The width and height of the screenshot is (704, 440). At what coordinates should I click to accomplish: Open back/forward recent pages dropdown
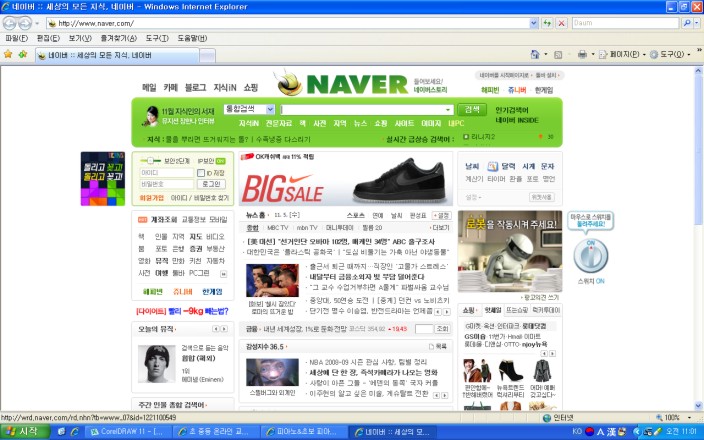[x=37, y=23]
